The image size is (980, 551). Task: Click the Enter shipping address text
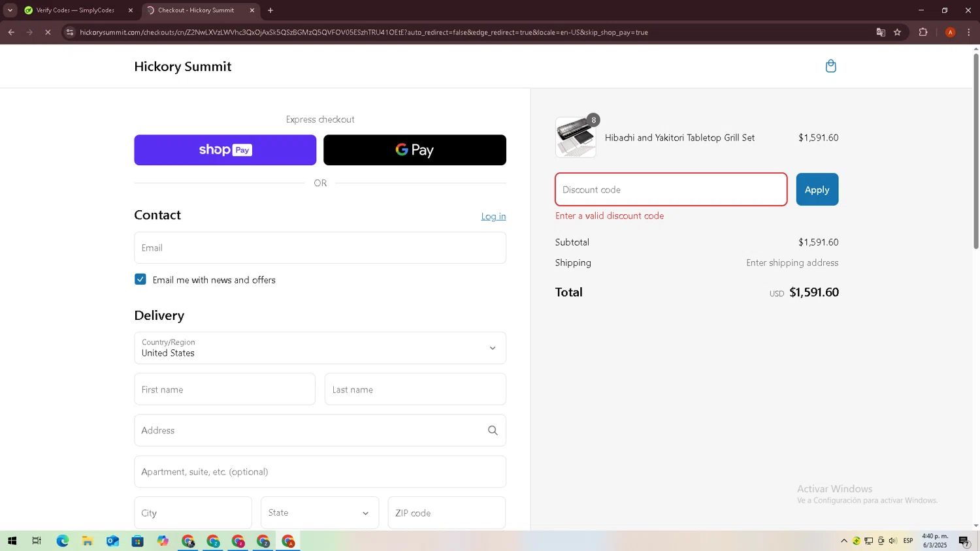(x=792, y=263)
